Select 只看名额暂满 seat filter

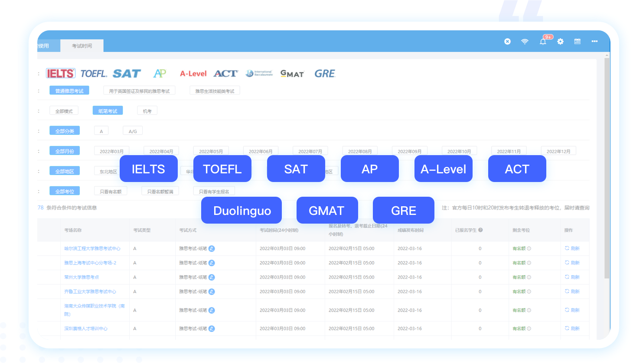[160, 191]
